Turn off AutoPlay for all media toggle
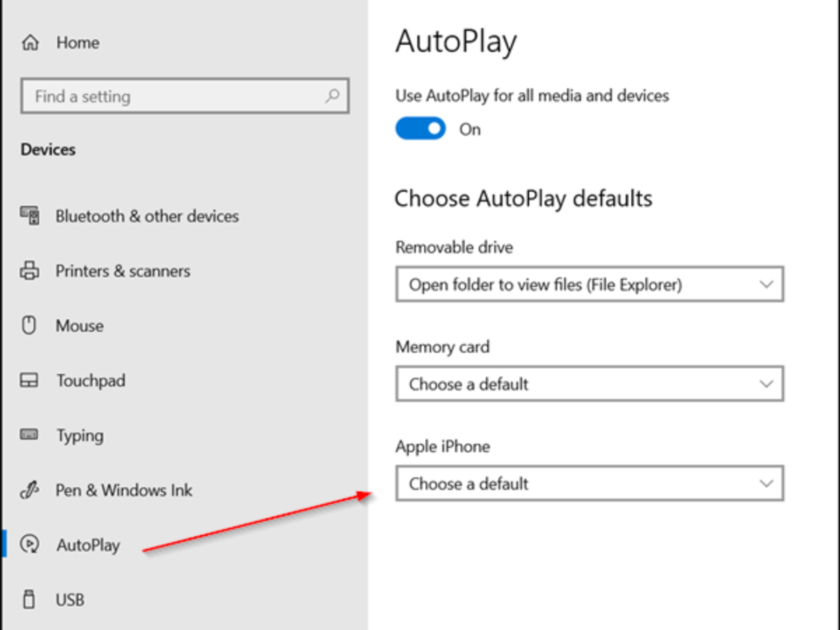 421,129
